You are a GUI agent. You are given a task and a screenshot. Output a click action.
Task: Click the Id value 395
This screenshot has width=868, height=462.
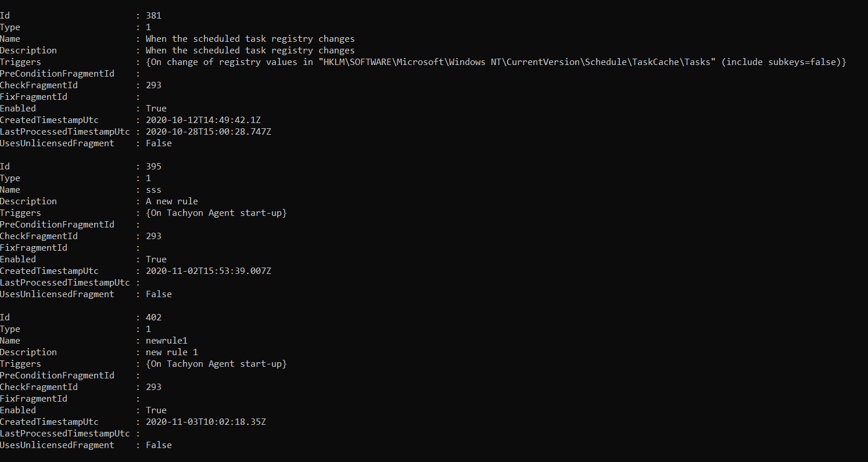(x=153, y=167)
